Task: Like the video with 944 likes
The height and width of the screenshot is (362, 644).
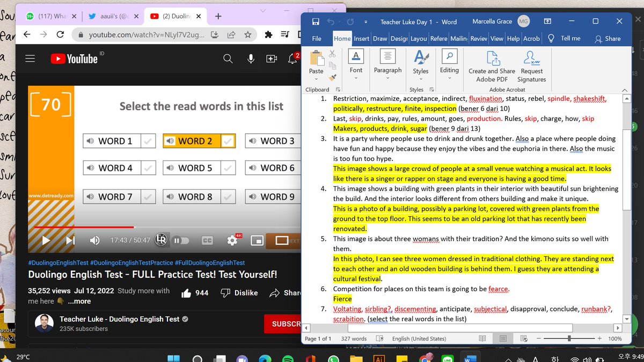Action: pos(195,293)
